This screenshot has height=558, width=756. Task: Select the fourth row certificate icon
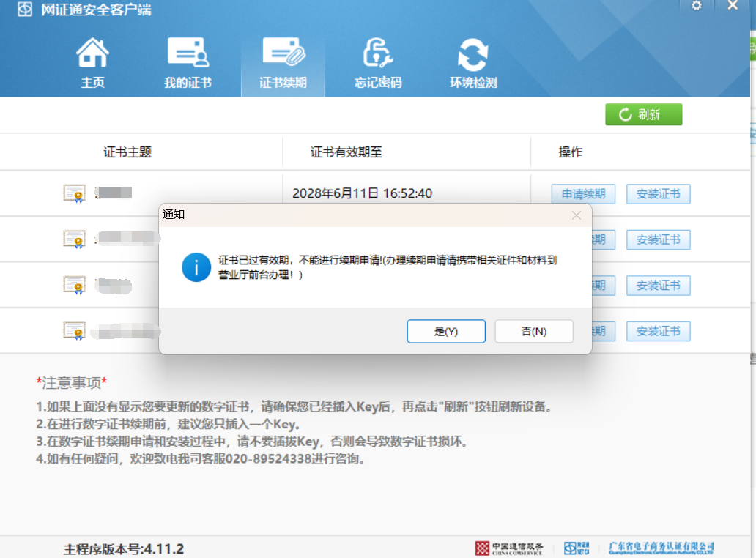point(74,331)
